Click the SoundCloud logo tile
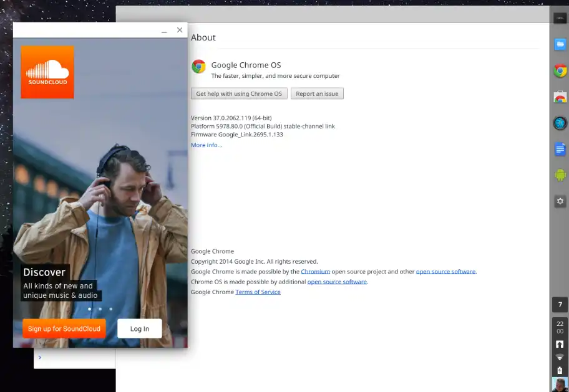569x392 pixels. click(x=47, y=72)
